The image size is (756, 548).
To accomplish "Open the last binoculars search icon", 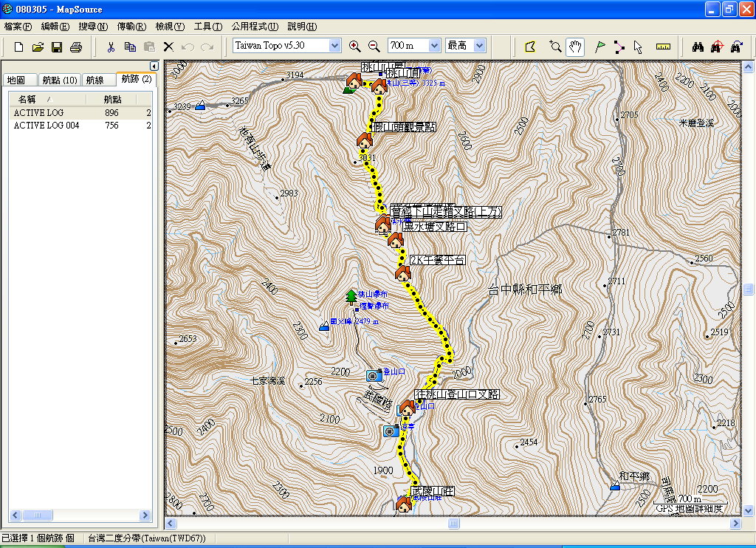I will click(x=736, y=47).
